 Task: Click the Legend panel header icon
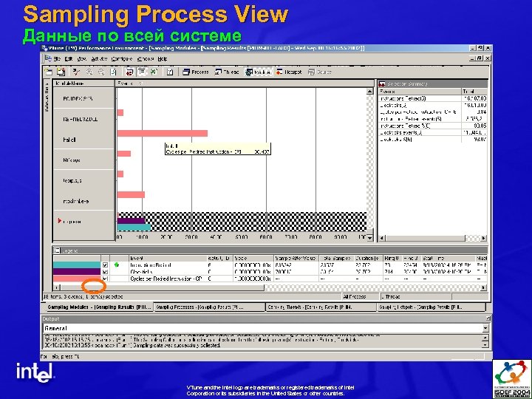(x=57, y=250)
